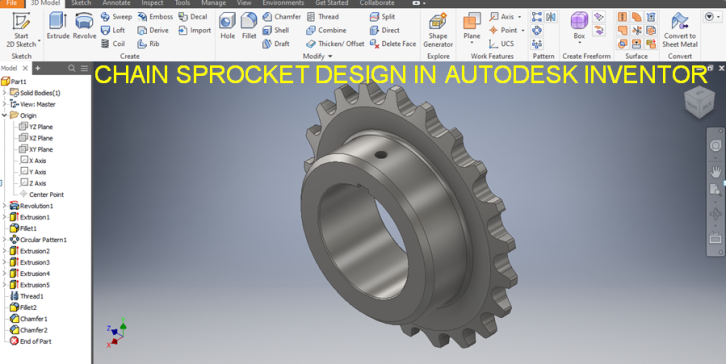Image resolution: width=726 pixels, height=364 pixels.
Task: Click the Import tool
Action: 195,30
